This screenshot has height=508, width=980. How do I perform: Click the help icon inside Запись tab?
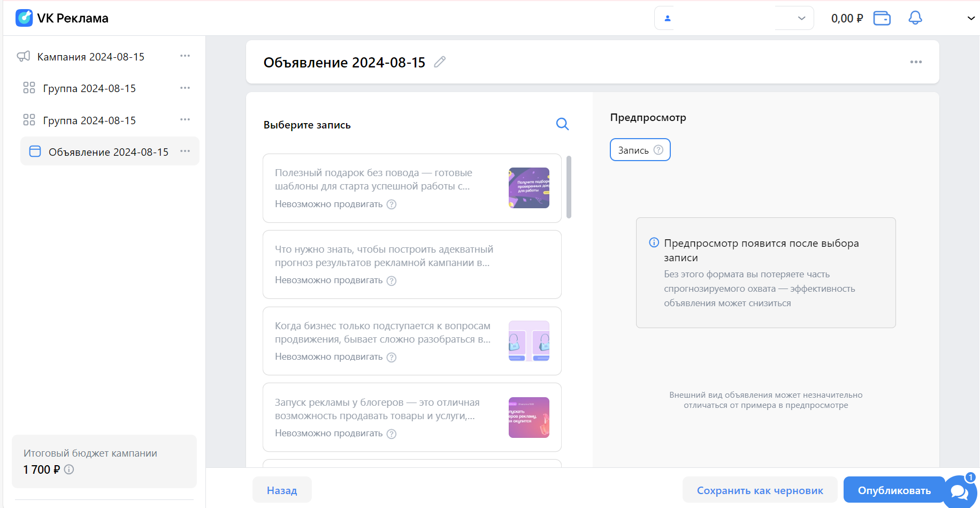tap(659, 150)
